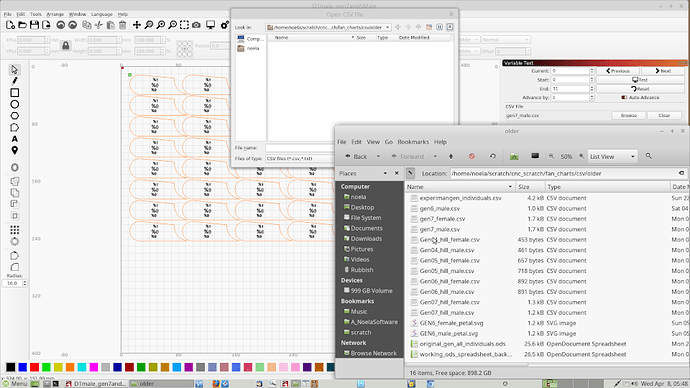Toggle the aspect ratio lock icon

pos(66,45)
